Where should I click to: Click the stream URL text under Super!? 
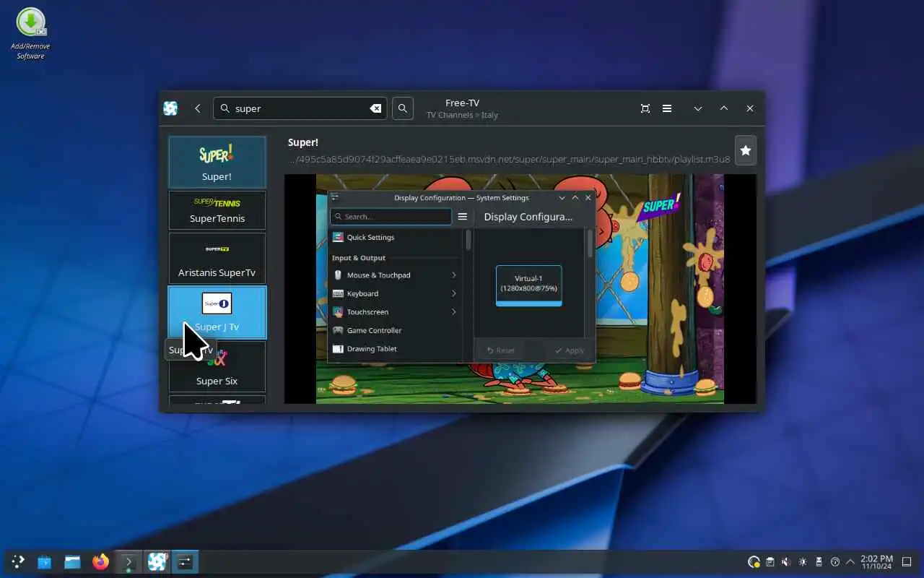tap(509, 159)
